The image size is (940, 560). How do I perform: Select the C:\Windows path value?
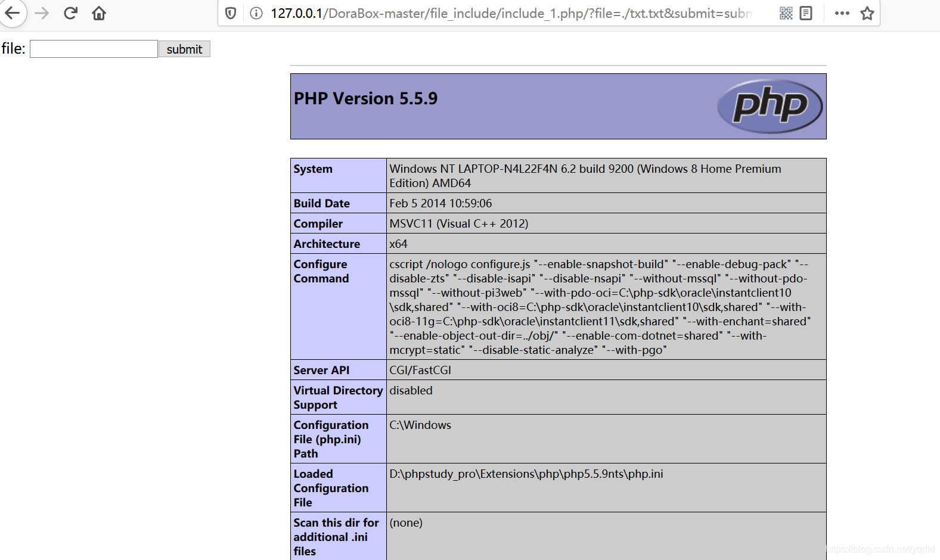(x=420, y=425)
